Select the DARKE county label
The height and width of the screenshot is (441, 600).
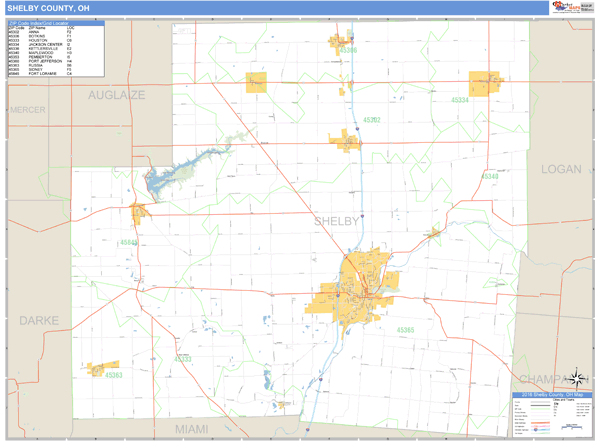click(38, 320)
